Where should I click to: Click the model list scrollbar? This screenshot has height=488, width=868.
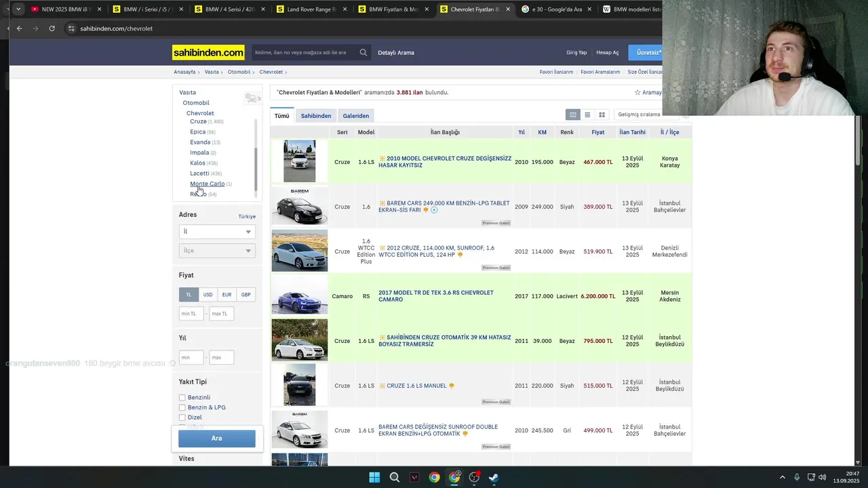coord(256,169)
